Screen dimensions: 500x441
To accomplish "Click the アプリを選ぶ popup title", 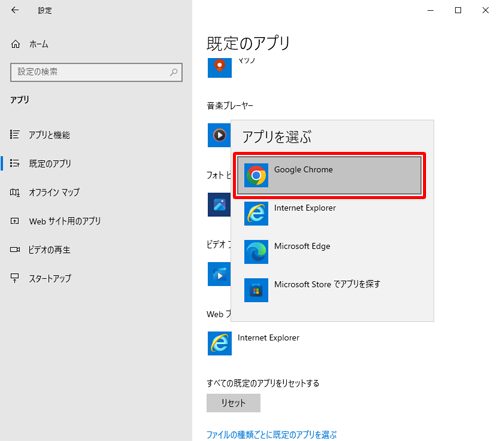I will 277,137.
